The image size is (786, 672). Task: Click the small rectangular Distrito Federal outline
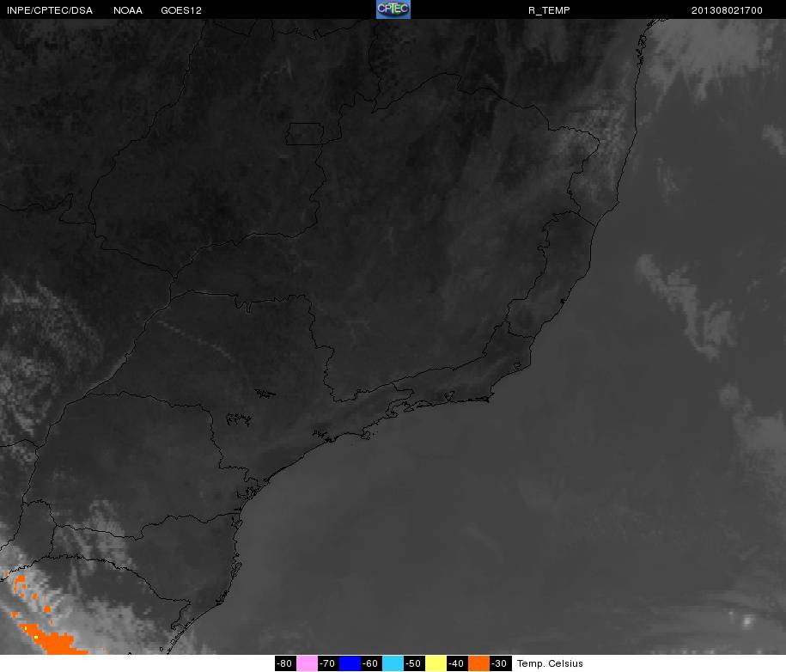(x=305, y=133)
